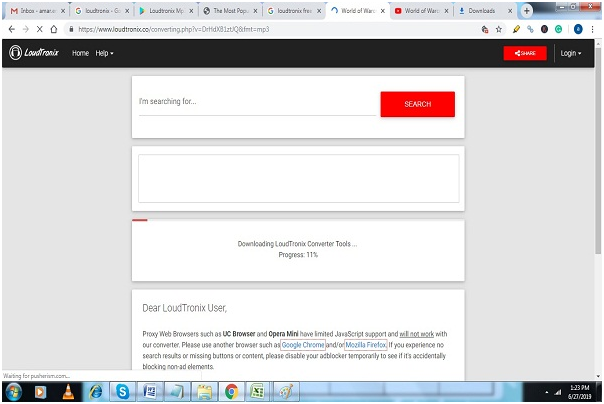Click the taskbar clock showing 1:23 PM
The height and width of the screenshot is (404, 604).
click(579, 392)
